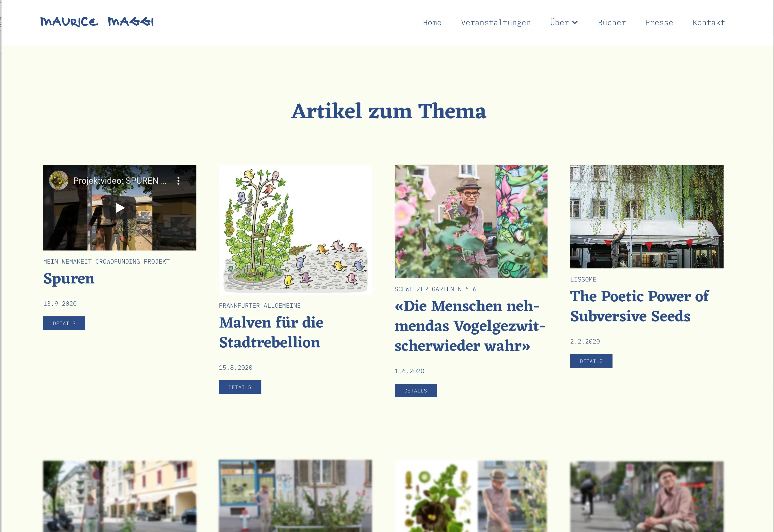
Task: Click the photo of building with willow tree
Action: (646, 217)
